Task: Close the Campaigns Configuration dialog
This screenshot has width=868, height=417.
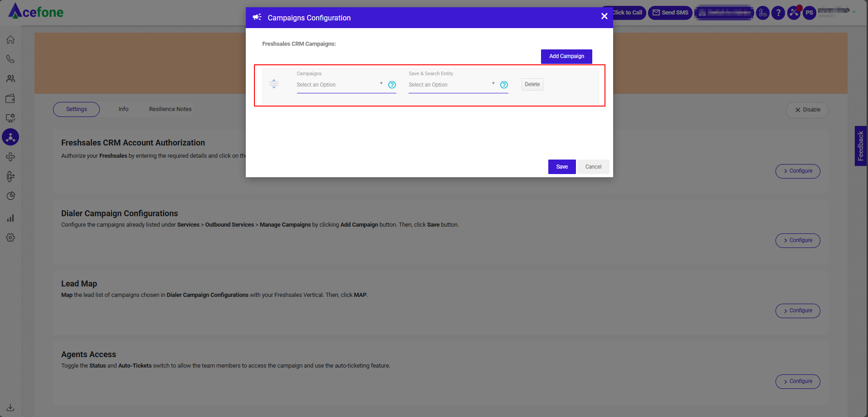Action: point(604,16)
